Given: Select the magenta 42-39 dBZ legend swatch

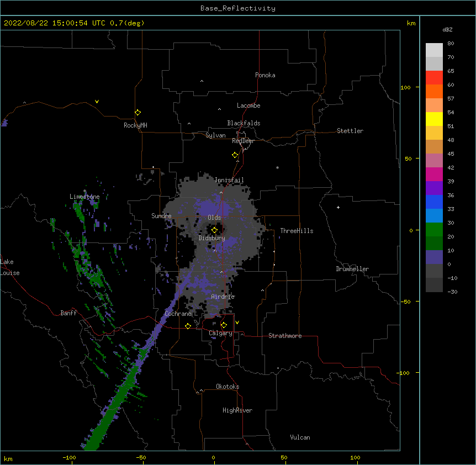Looking at the screenshot, I should 434,174.
